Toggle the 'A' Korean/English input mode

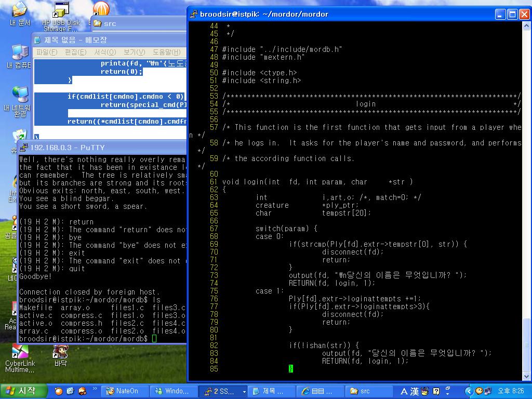pos(404,391)
